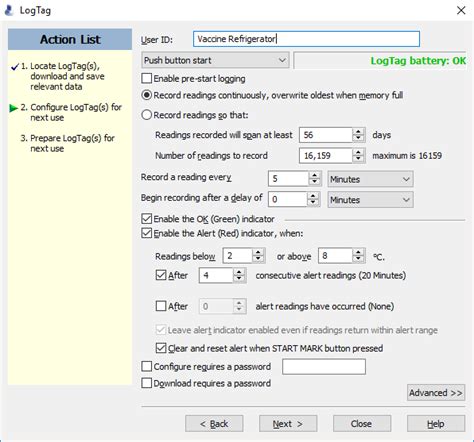Viewport: 474px width, 442px height.
Task: Click the Number of readings to record field
Action: click(x=326, y=156)
